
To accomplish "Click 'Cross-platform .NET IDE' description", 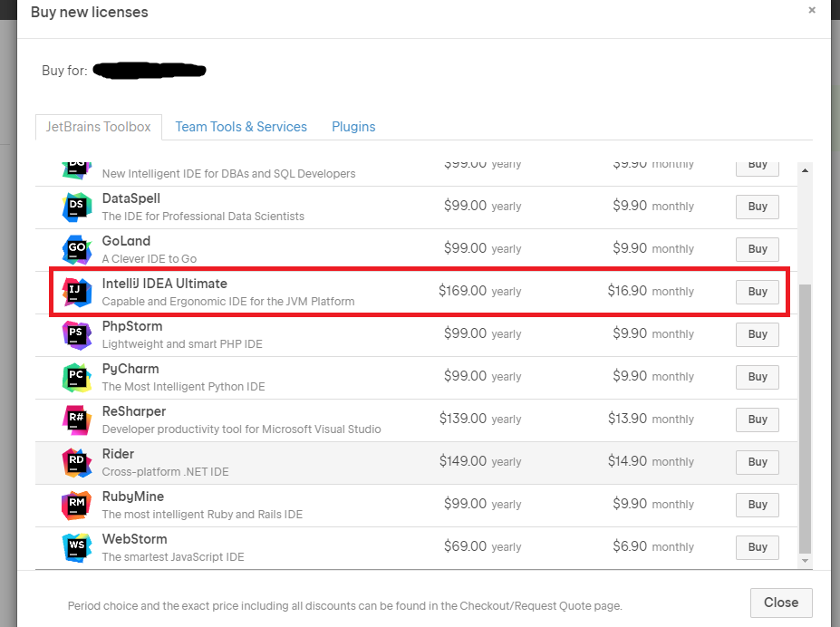I will (x=165, y=472).
